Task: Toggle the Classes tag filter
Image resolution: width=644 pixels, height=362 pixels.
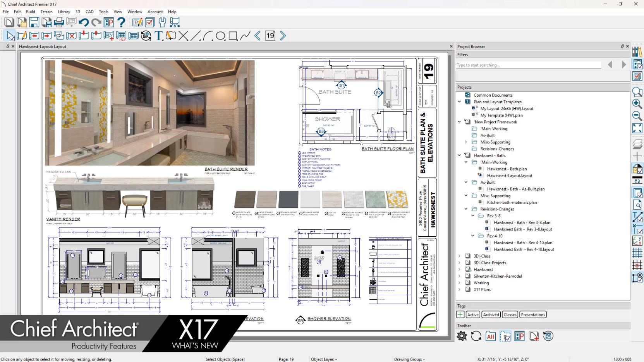Action: tap(510, 315)
